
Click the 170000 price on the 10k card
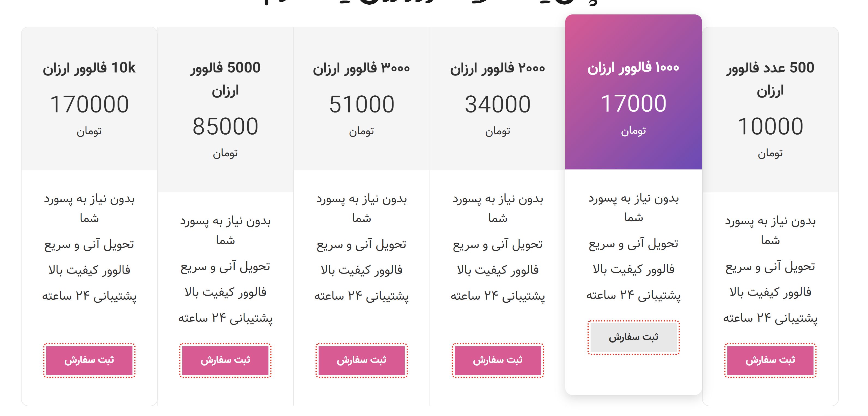(89, 104)
